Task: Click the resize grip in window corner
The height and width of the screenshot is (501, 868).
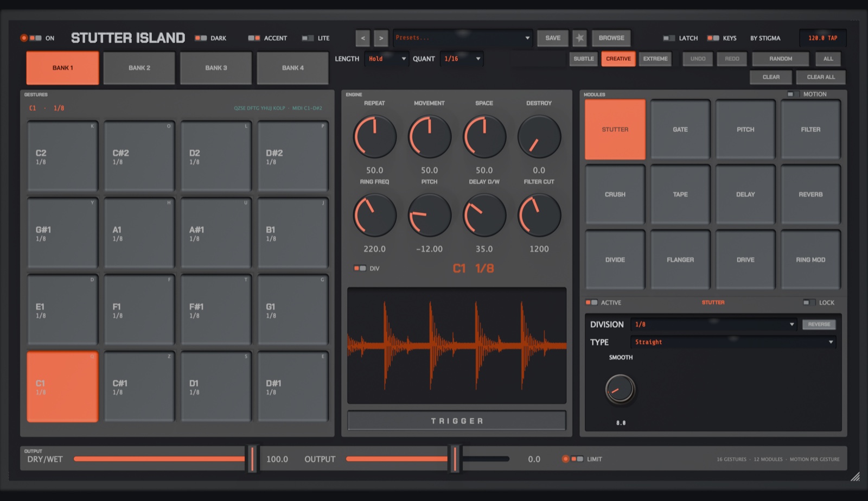Action: tap(855, 477)
